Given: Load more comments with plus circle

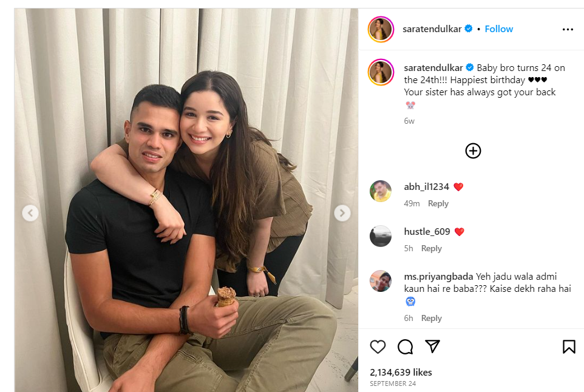Looking at the screenshot, I should [x=473, y=151].
